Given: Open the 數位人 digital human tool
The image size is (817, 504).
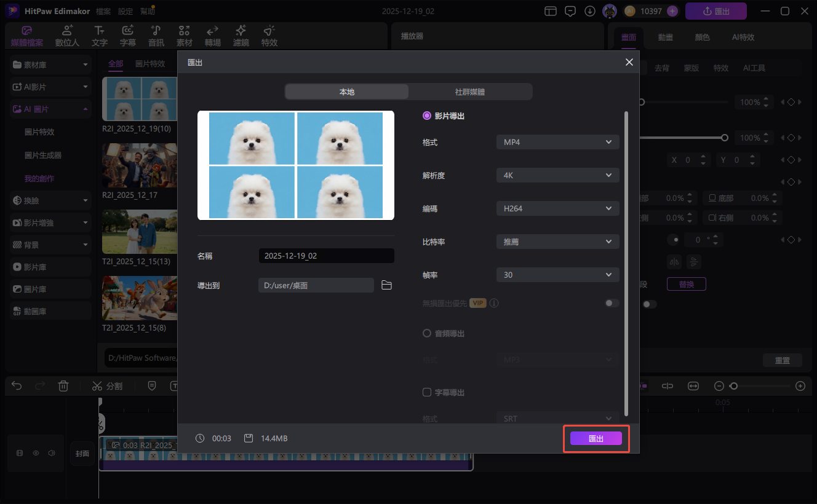Looking at the screenshot, I should pos(67,36).
